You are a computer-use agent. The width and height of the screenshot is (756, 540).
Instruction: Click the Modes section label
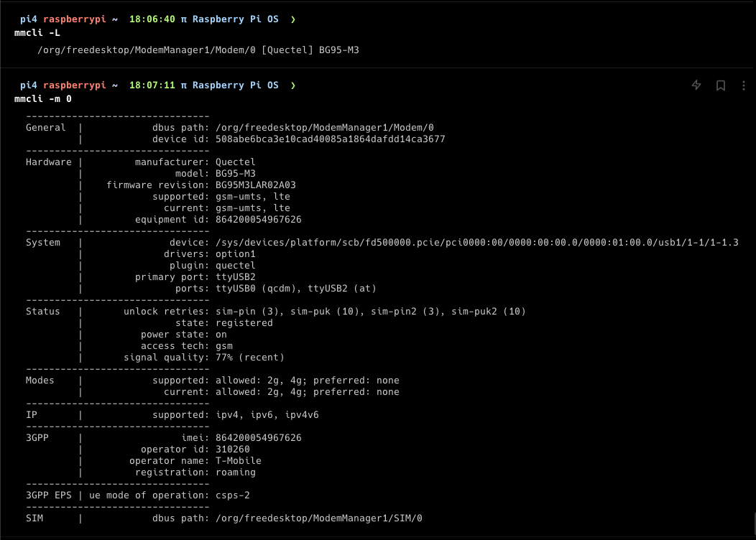(40, 381)
